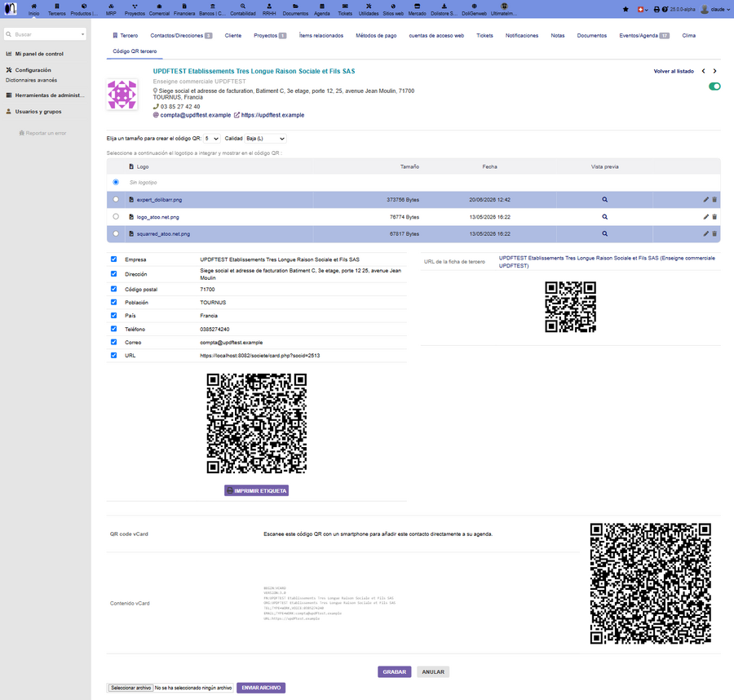The width and height of the screenshot is (734, 700).
Task: Switch to the Documentos tab
Action: coord(592,36)
